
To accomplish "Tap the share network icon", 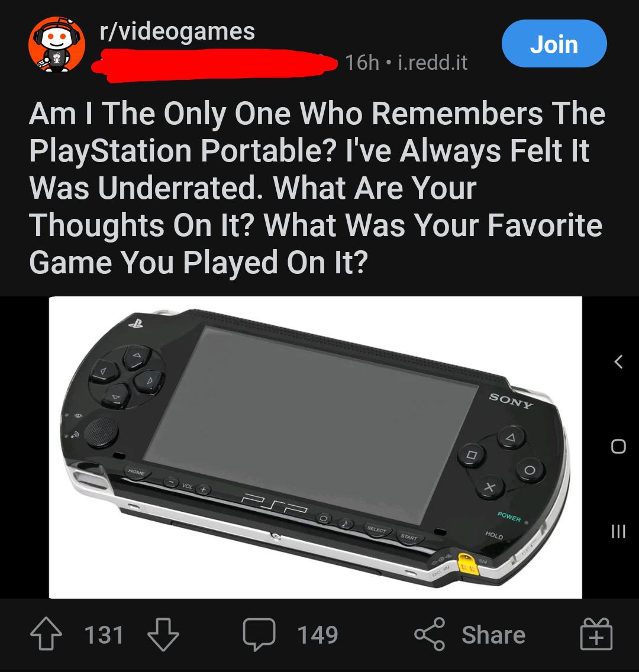I will [430, 634].
